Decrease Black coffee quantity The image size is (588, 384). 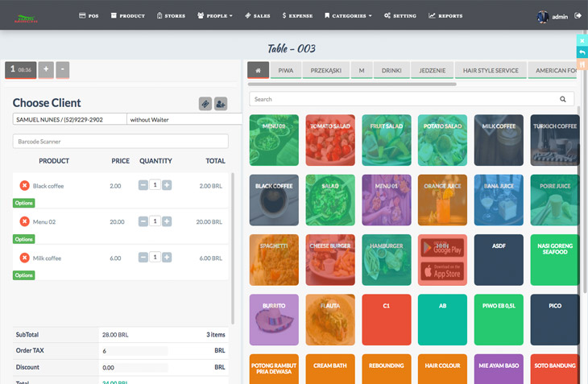click(x=143, y=185)
